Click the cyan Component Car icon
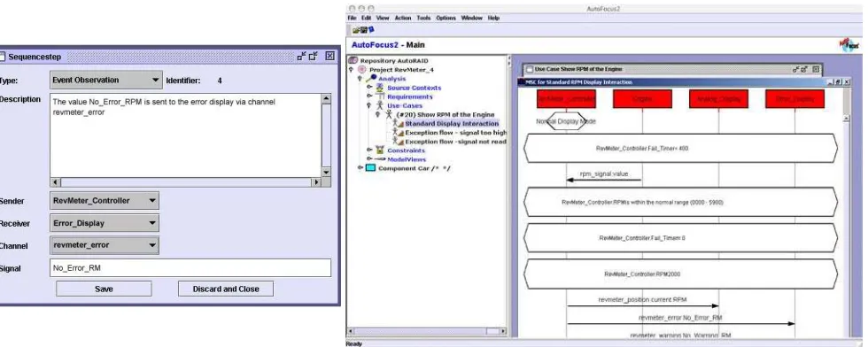The image size is (868, 347). [370, 167]
